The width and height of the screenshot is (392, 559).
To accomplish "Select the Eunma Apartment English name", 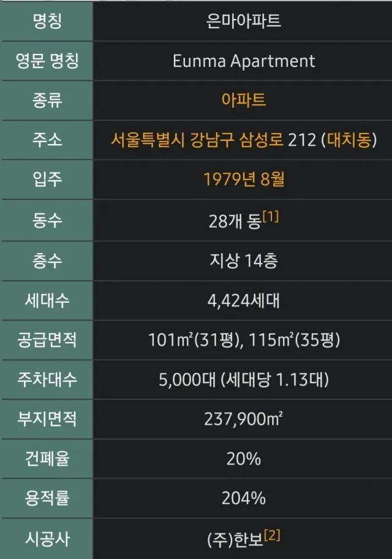I will pyautogui.click(x=243, y=61).
